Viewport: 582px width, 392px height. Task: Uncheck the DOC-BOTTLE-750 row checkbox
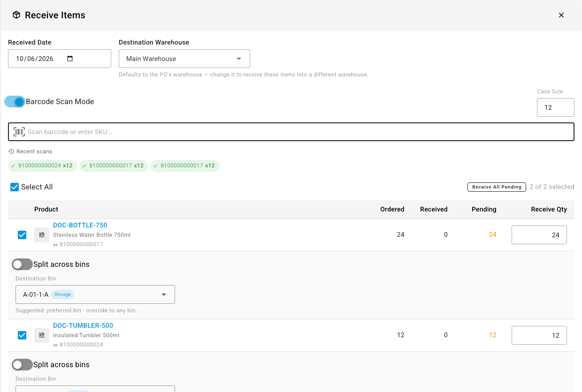[x=22, y=235]
